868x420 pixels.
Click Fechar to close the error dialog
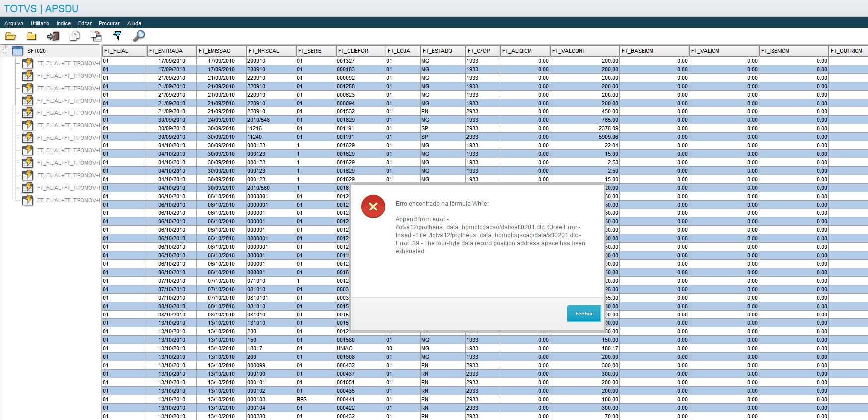point(584,314)
